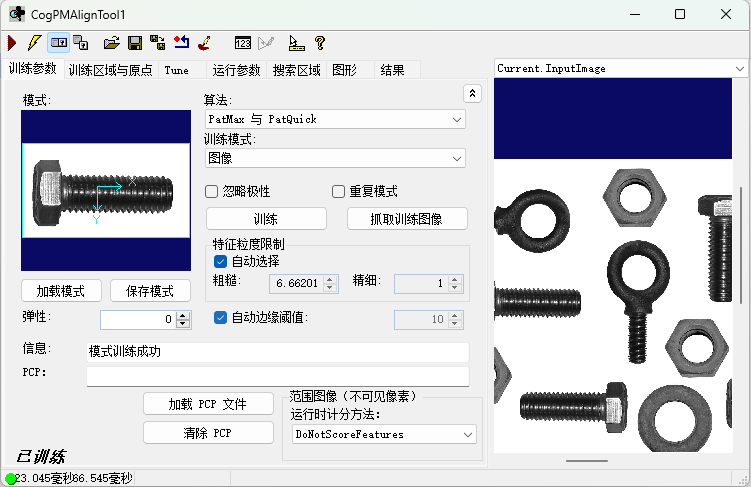Open the Current.InputImage dropdown
This screenshot has height=487, width=751.
[x=621, y=68]
